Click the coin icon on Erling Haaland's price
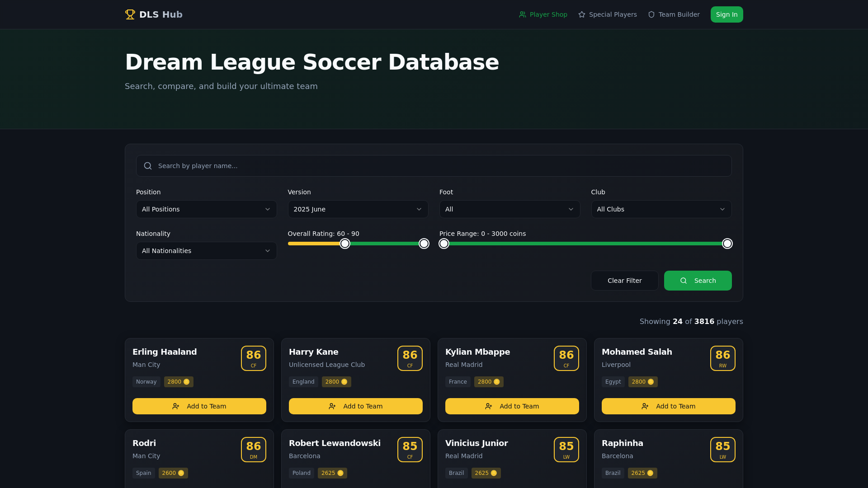Viewport: 868px width, 488px height. click(x=186, y=382)
